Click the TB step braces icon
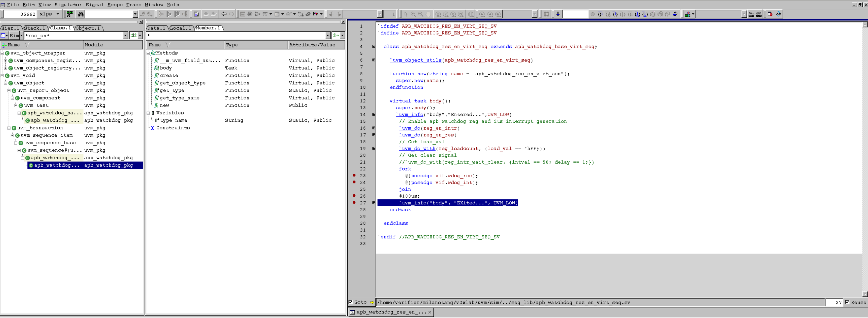 (638, 14)
